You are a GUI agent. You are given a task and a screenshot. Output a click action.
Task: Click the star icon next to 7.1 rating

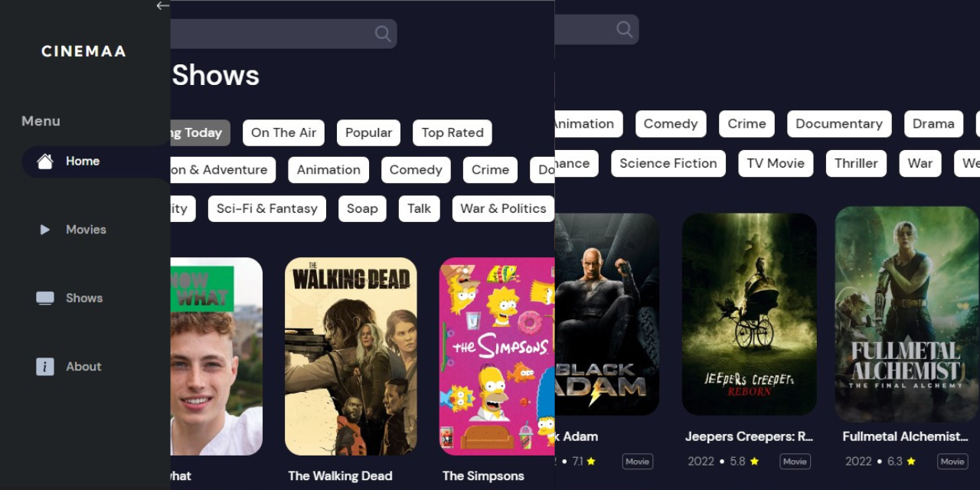pos(591,462)
